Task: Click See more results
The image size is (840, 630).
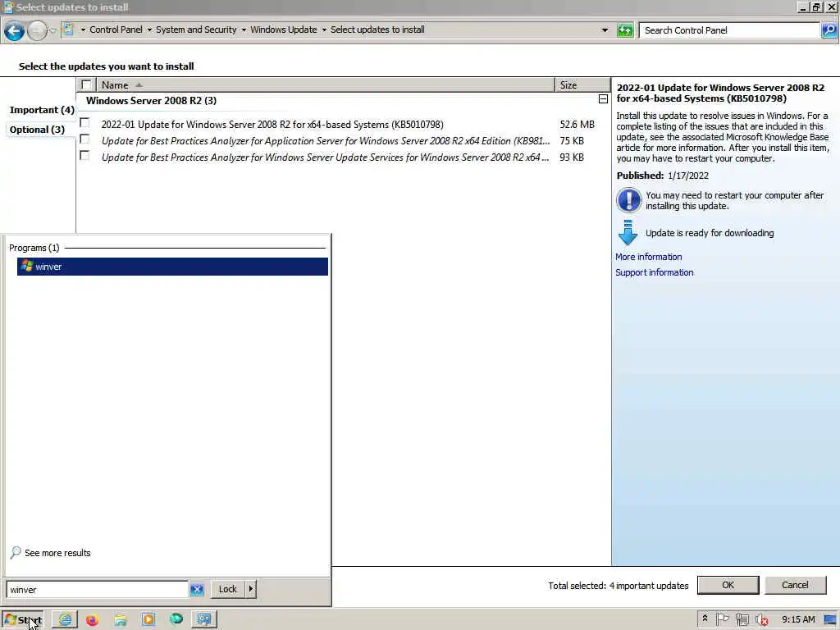Action: coord(51,553)
